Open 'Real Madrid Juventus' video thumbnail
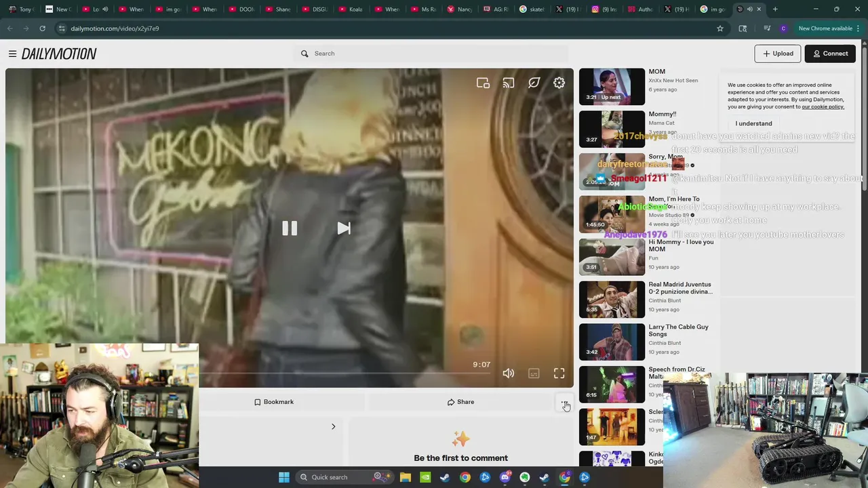Screen dimensions: 868x488 tap(612, 299)
